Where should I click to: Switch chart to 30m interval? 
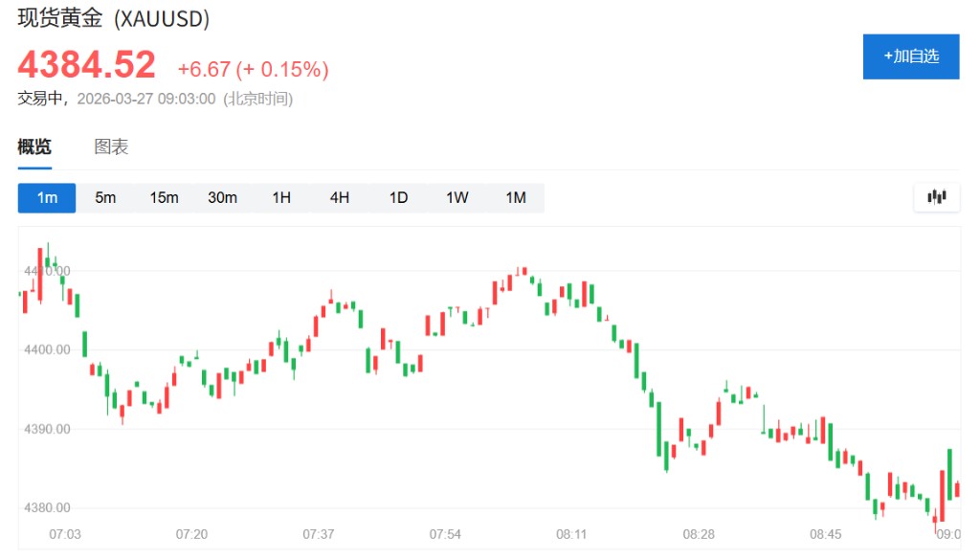(222, 198)
